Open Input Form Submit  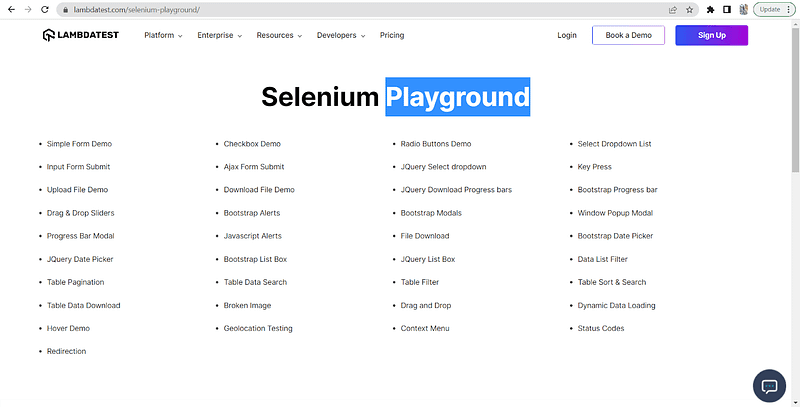78,167
